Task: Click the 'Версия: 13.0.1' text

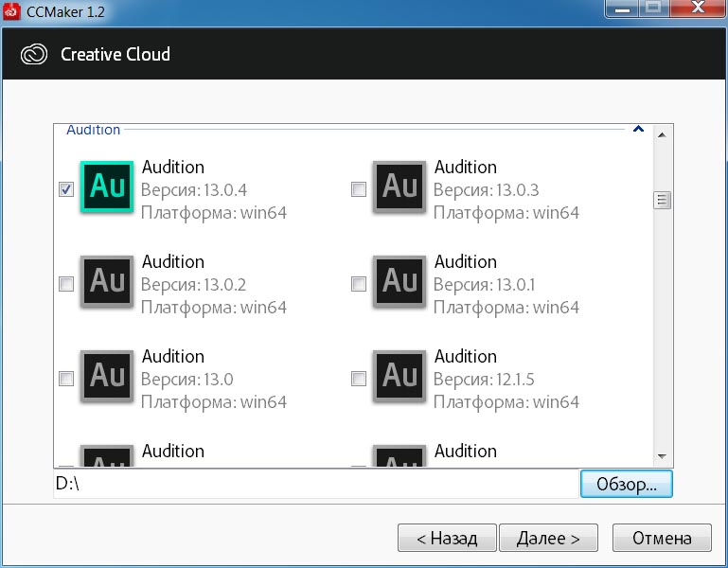Action: [x=485, y=285]
